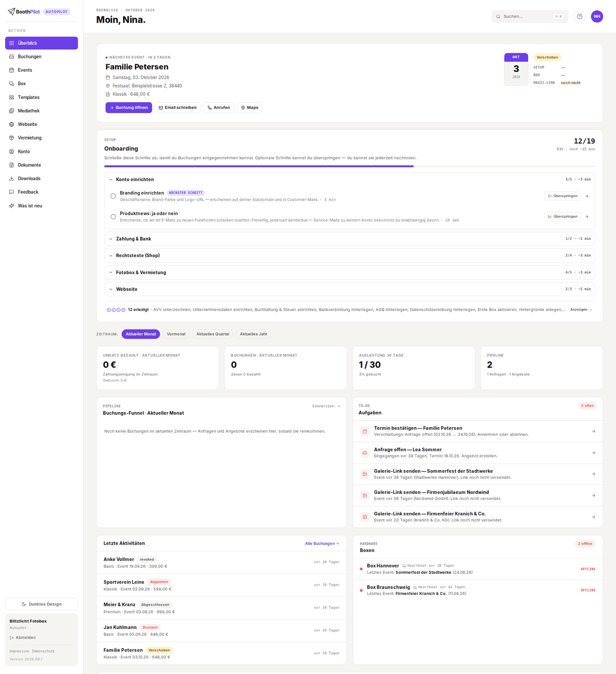Click gallery icon of Firmenfeier Kranich task
The width and height of the screenshot is (616, 674).
tap(364, 517)
